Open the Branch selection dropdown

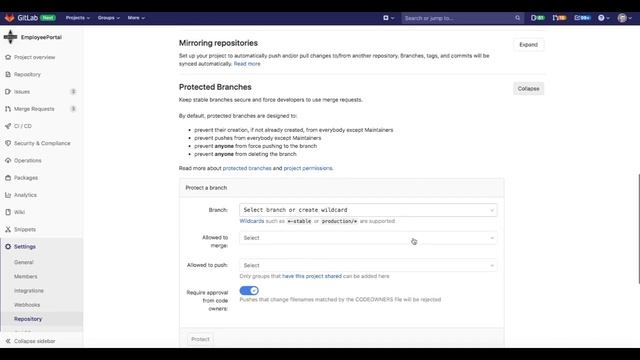click(368, 210)
